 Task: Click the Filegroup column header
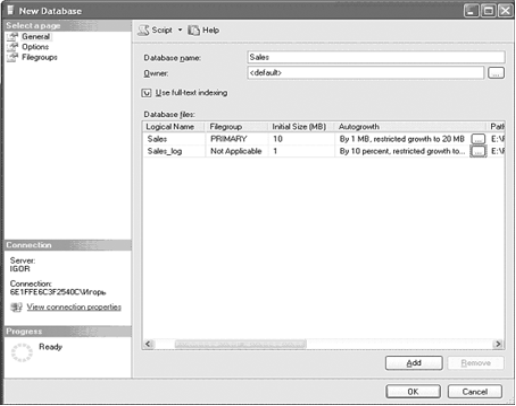pyautogui.click(x=236, y=127)
